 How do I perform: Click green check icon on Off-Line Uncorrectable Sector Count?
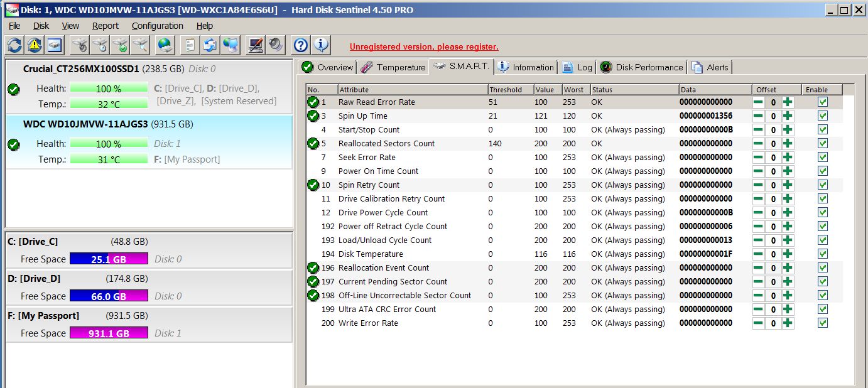[x=313, y=295]
